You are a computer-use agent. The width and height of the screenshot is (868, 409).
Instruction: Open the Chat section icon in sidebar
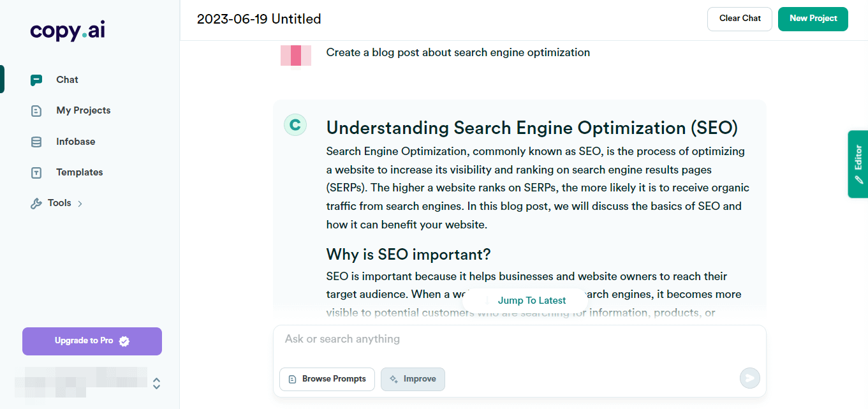[x=36, y=79]
